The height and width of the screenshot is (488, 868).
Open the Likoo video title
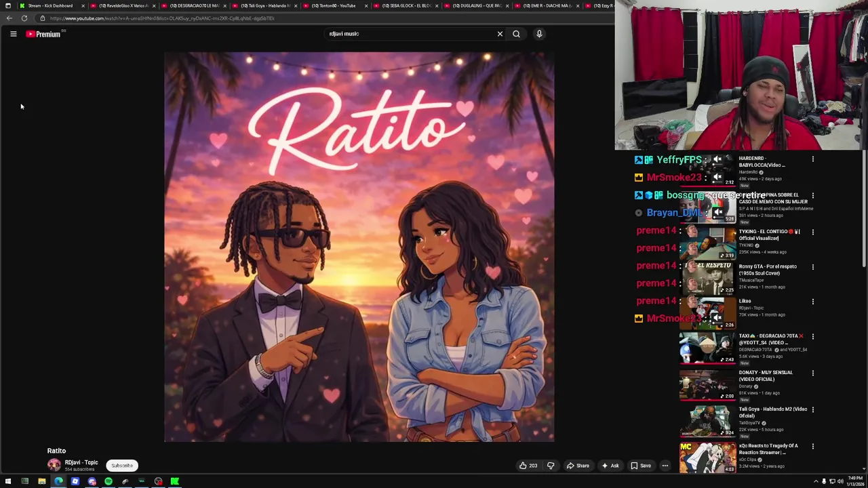pos(745,301)
